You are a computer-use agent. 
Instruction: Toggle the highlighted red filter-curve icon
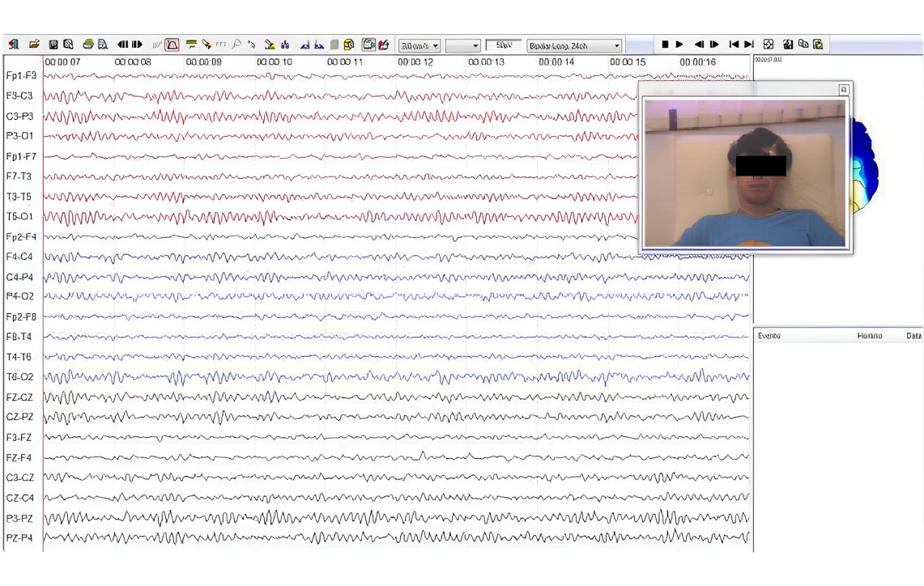tap(172, 45)
